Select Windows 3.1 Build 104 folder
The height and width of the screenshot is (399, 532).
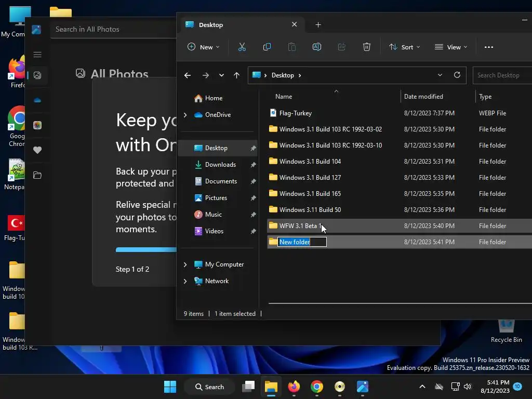point(400,161)
